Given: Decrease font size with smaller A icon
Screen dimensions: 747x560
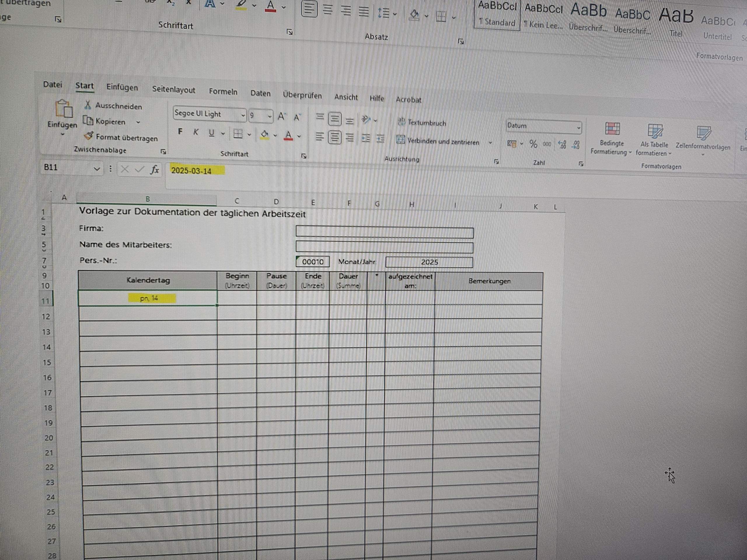Looking at the screenshot, I should click(297, 118).
